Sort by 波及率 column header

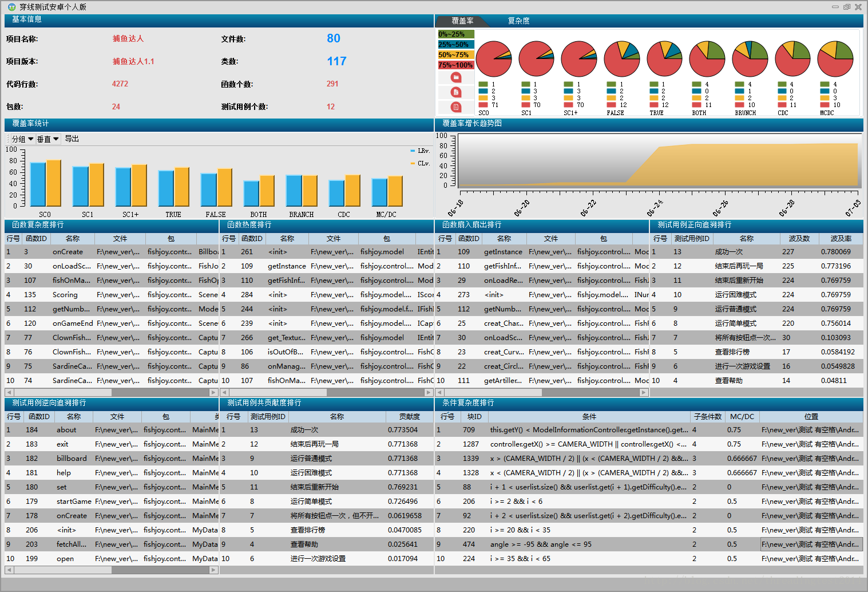841,239
